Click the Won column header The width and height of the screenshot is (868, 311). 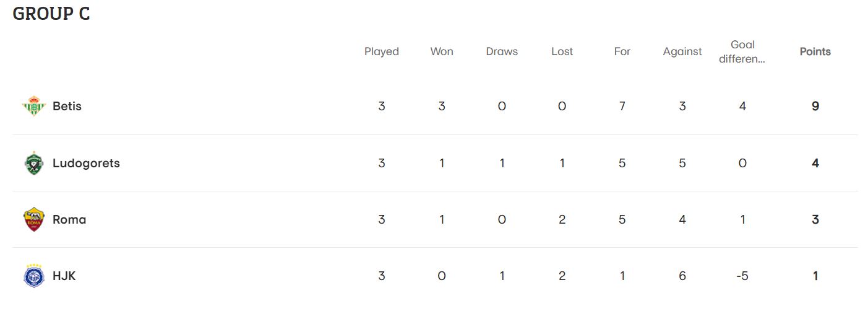click(442, 51)
